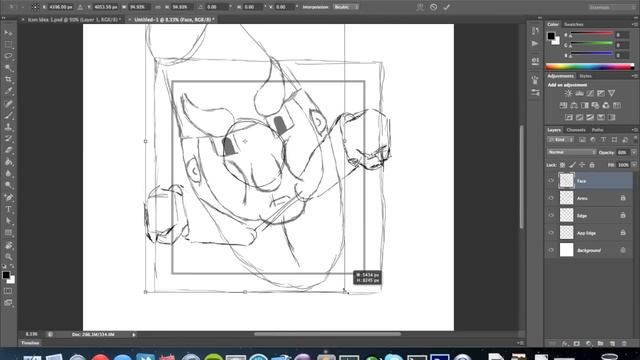Select the Brush tool
The width and height of the screenshot is (640, 360).
(x=8, y=115)
